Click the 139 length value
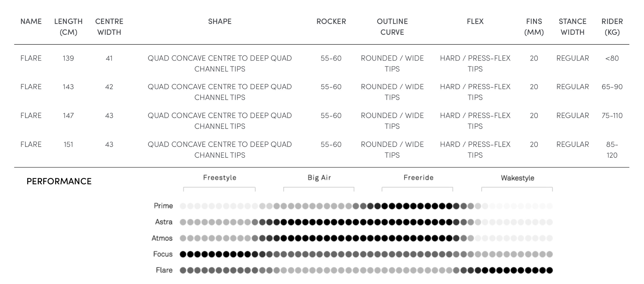The width and height of the screenshot is (644, 284). pos(68,58)
